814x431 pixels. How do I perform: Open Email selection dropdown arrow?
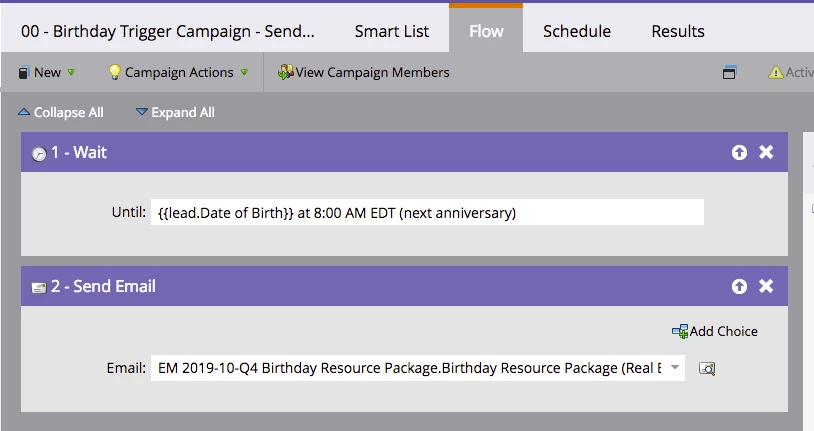676,368
